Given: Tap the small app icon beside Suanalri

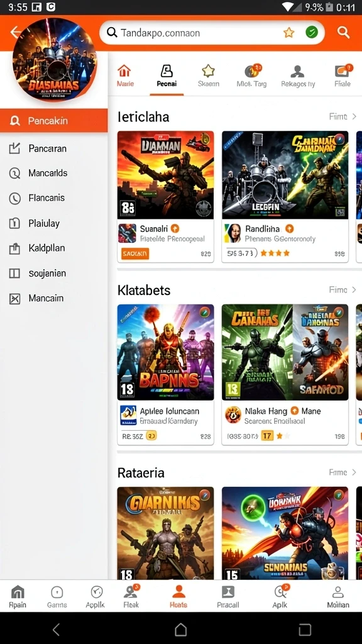Looking at the screenshot, I should click(127, 233).
